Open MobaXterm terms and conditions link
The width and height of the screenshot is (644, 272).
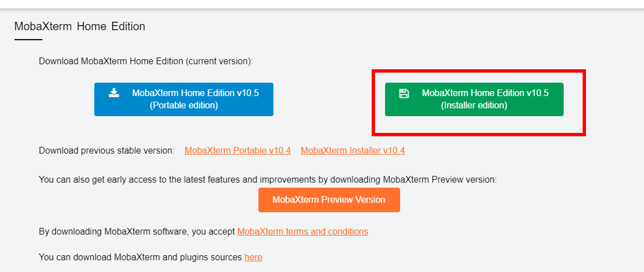(x=302, y=231)
